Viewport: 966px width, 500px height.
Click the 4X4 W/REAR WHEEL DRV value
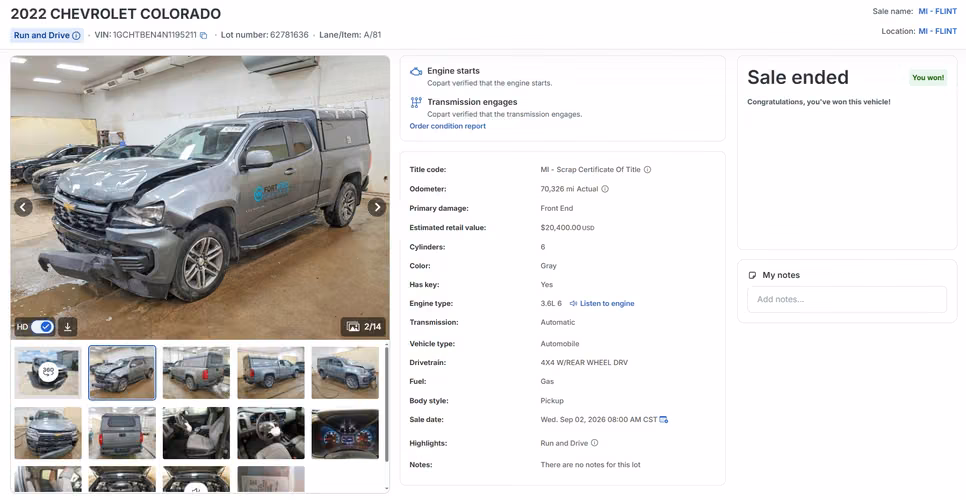pos(584,363)
